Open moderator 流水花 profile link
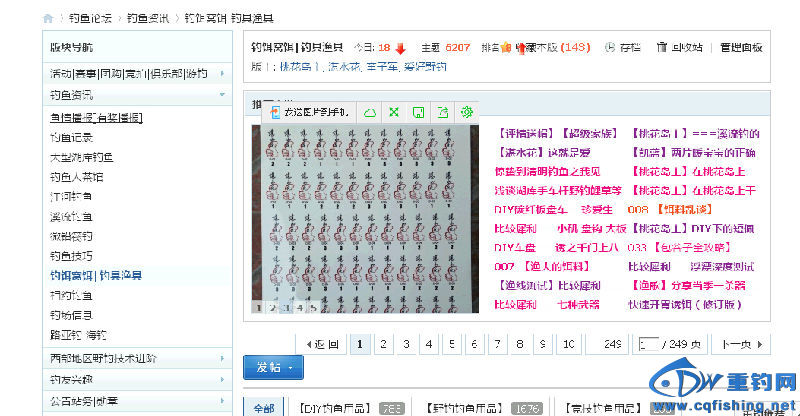The width and height of the screenshot is (800, 416). (344, 67)
